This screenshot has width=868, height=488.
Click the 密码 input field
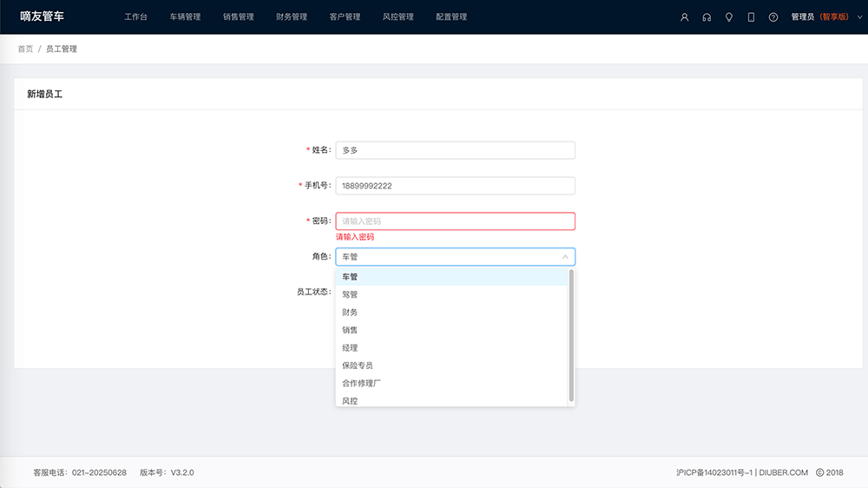[455, 221]
